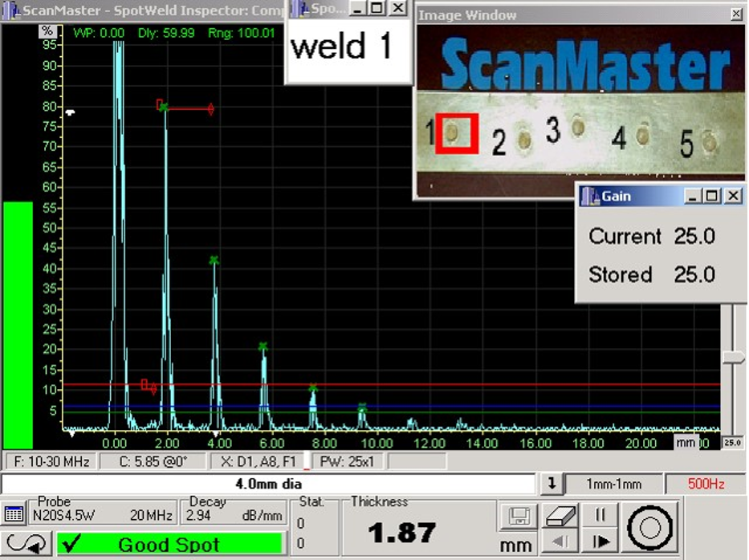Click the Gain window title icon
749x560 pixels.
[590, 196]
